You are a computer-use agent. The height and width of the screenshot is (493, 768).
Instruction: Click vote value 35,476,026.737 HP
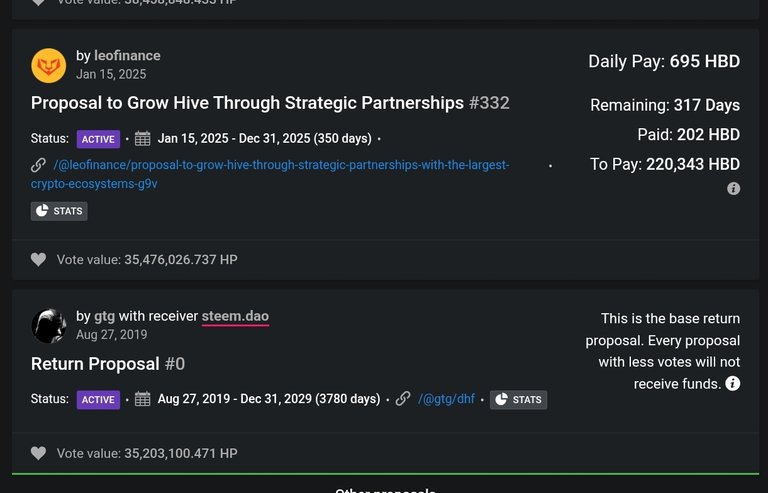coord(147,259)
